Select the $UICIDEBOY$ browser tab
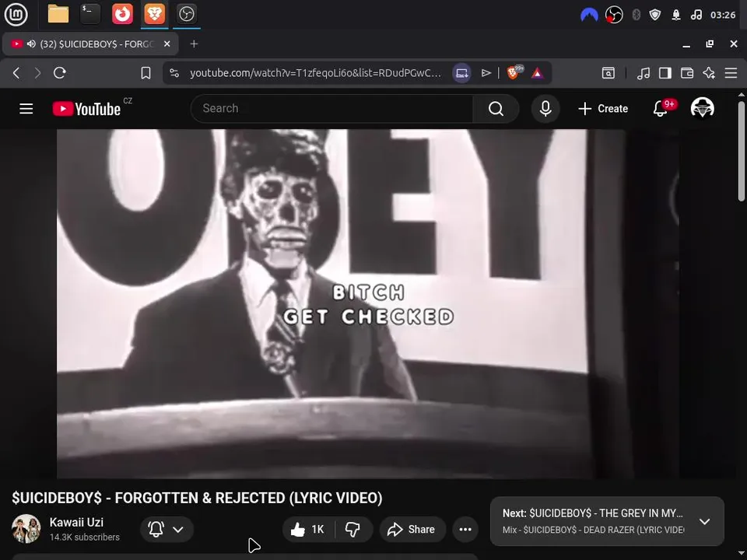 point(90,44)
